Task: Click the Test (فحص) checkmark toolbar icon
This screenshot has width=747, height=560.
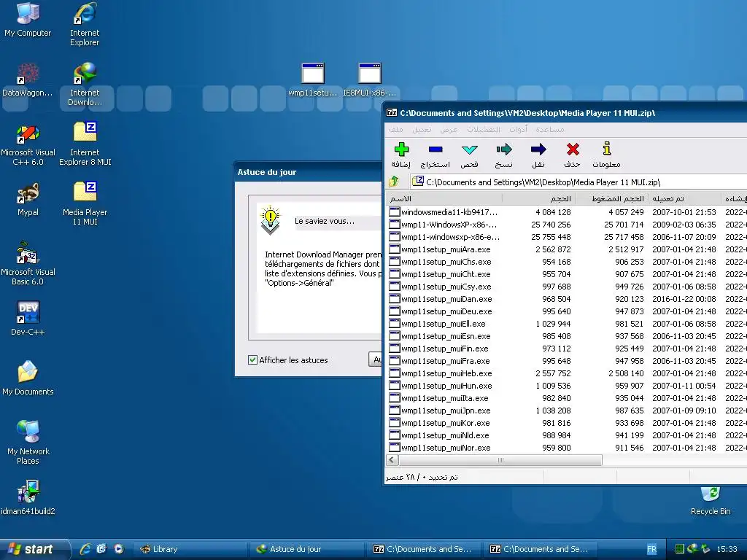Action: pyautogui.click(x=470, y=149)
